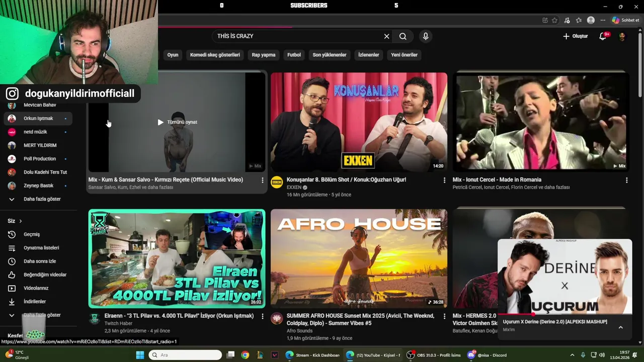Image resolution: width=644 pixels, height=362 pixels.
Task: Open options for Afro House mix video
Action: (x=444, y=316)
